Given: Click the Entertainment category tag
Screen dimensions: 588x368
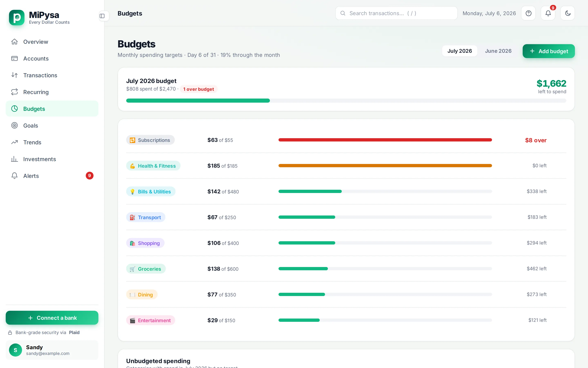Looking at the screenshot, I should (x=150, y=321).
